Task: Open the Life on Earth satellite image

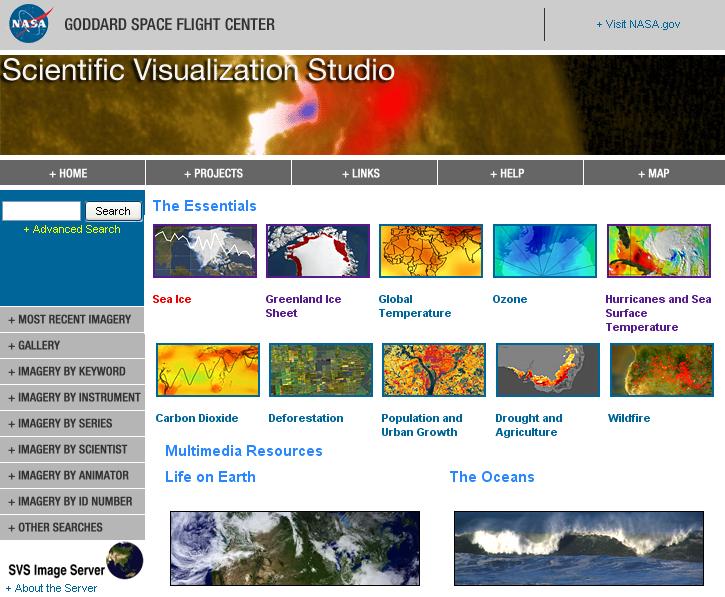Action: pos(295,548)
